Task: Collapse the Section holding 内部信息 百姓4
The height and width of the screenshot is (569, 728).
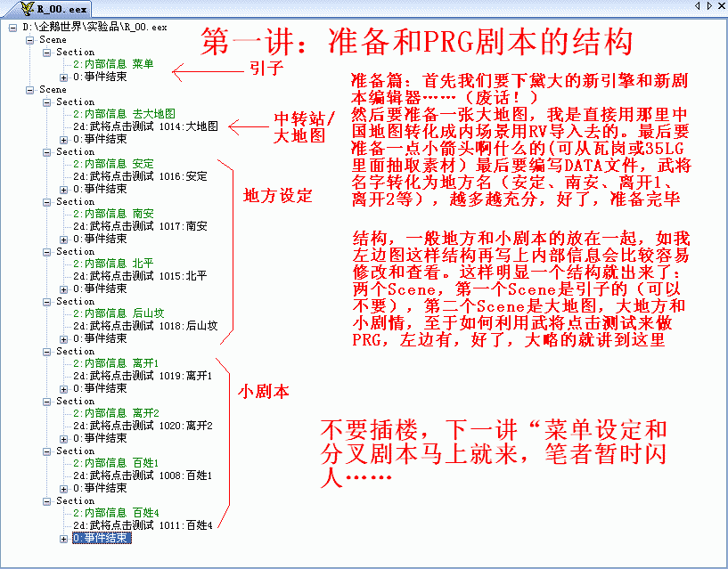Action: coord(47,501)
